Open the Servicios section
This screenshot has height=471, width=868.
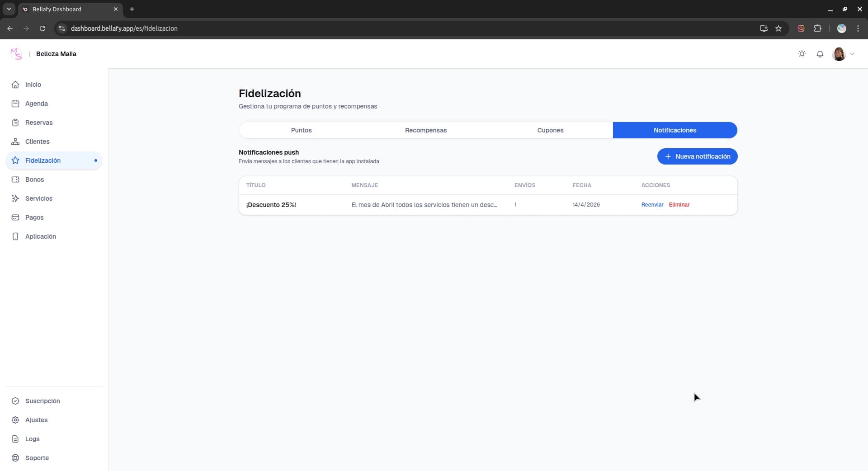(38, 198)
